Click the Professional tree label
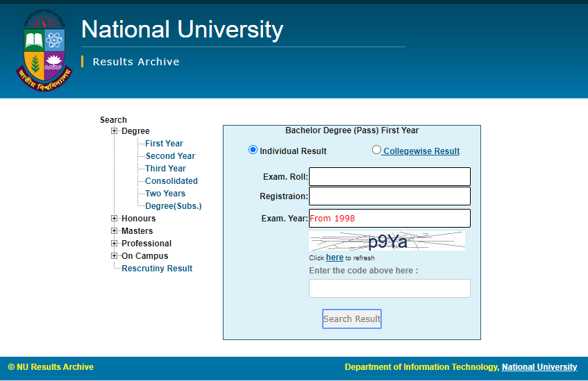Viewport: 588px width, 381px height. coord(146,244)
